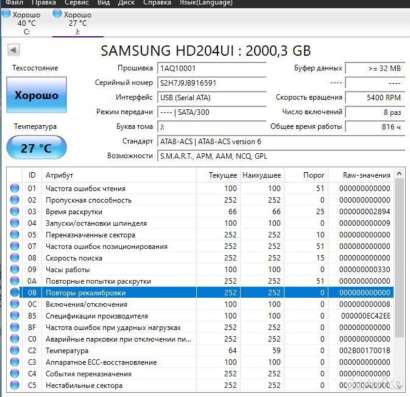Select the Время раскрутки row text
This screenshot has width=410, height=397.
[x=74, y=211]
